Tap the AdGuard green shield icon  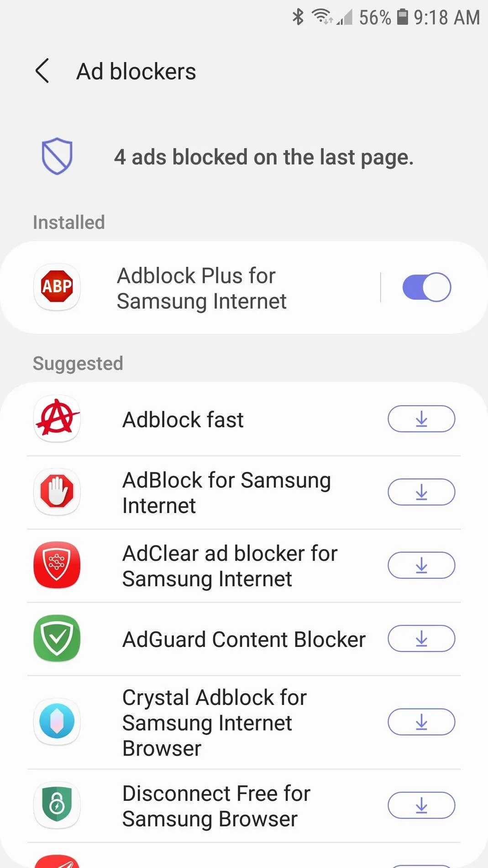point(57,638)
